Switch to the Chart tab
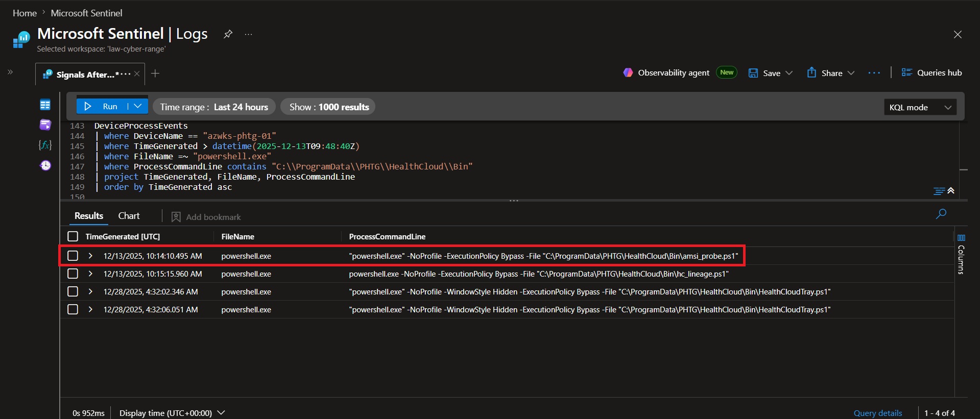 point(129,216)
